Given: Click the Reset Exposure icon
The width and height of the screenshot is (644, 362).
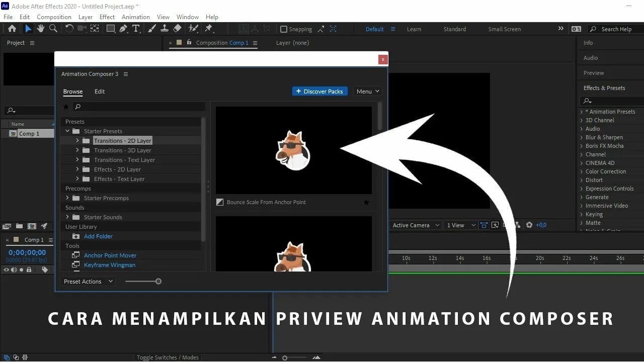Looking at the screenshot, I should (529, 225).
